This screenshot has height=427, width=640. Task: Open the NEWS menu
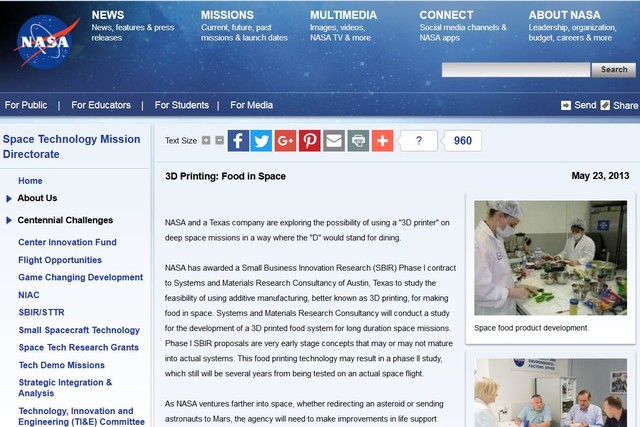point(108,15)
